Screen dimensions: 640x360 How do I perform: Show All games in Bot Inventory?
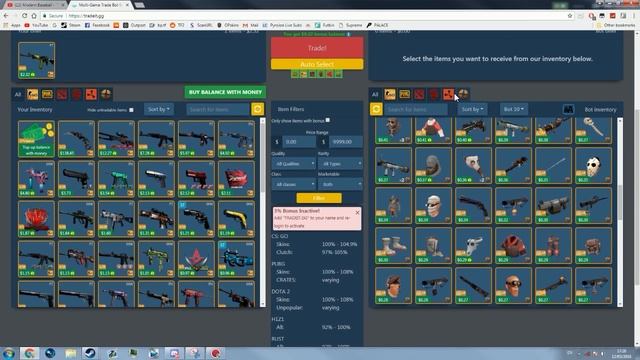pyautogui.click(x=375, y=94)
